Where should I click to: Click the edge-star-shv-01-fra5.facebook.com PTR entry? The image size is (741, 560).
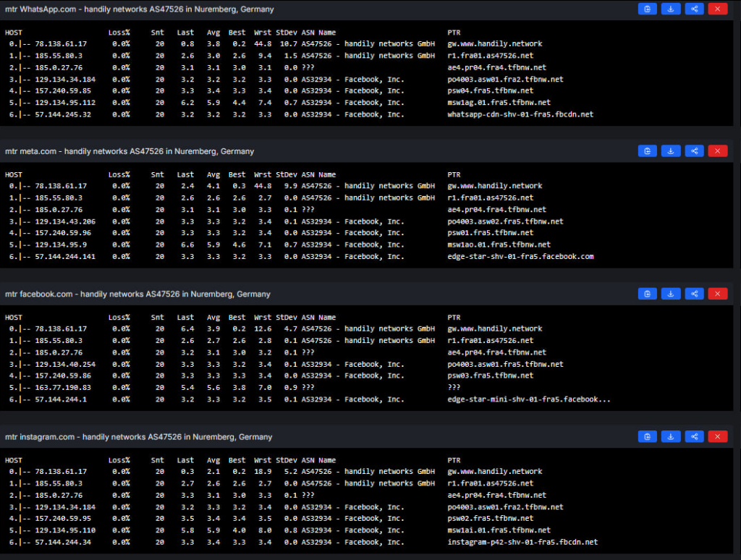click(520, 257)
